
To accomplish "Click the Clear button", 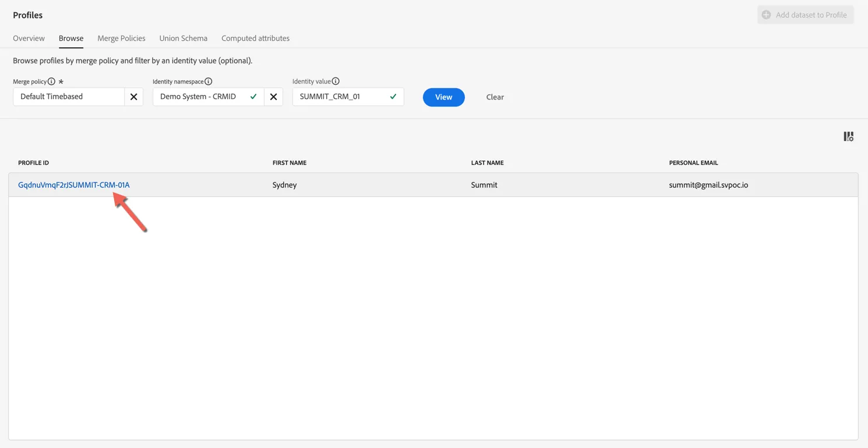I will point(495,97).
